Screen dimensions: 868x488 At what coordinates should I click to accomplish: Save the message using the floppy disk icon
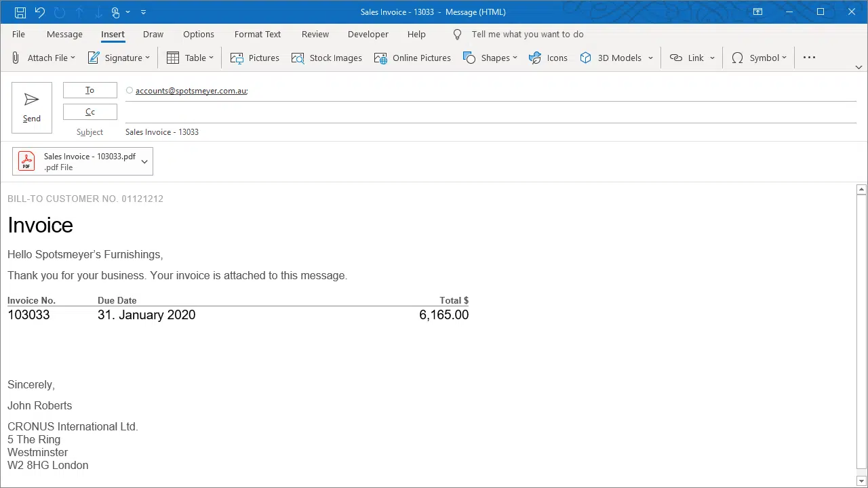pos(20,12)
